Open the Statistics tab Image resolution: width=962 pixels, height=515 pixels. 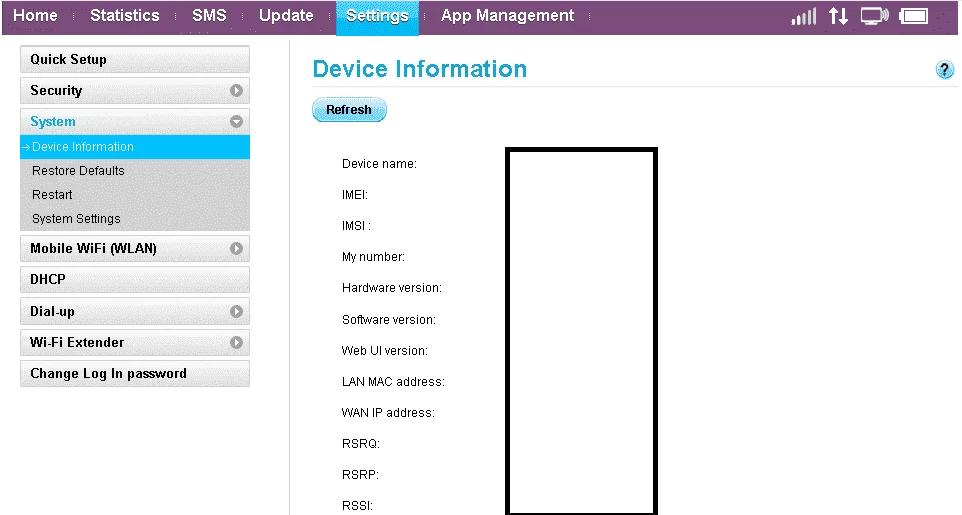click(x=125, y=16)
